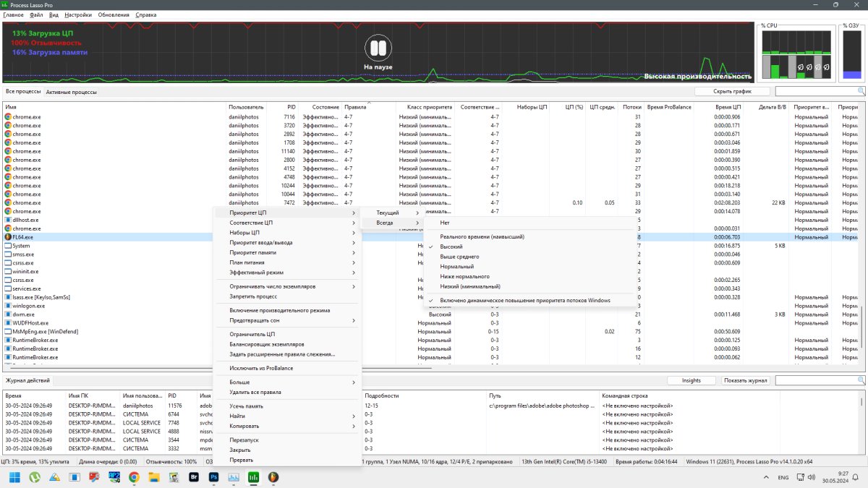
Task: Click the Process Lasso title bar icon
Action: (5, 4)
